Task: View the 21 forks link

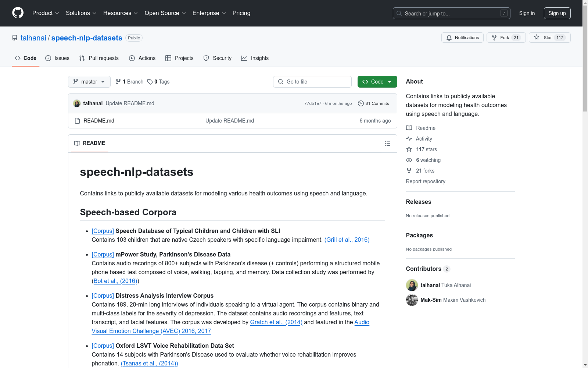Action: 420,171
